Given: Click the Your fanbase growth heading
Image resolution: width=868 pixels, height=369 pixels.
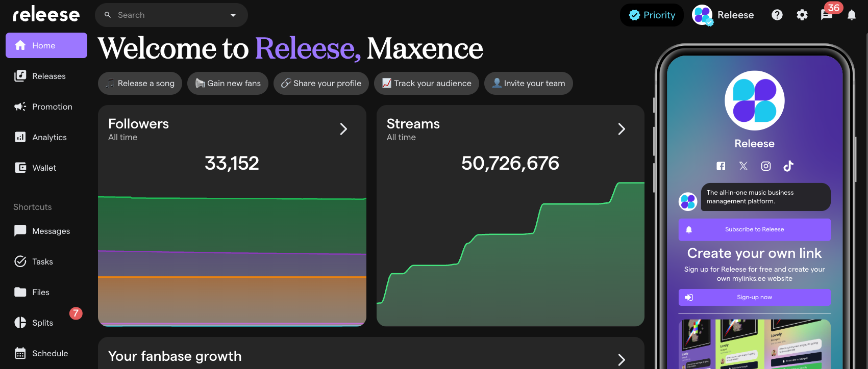Looking at the screenshot, I should [175, 356].
